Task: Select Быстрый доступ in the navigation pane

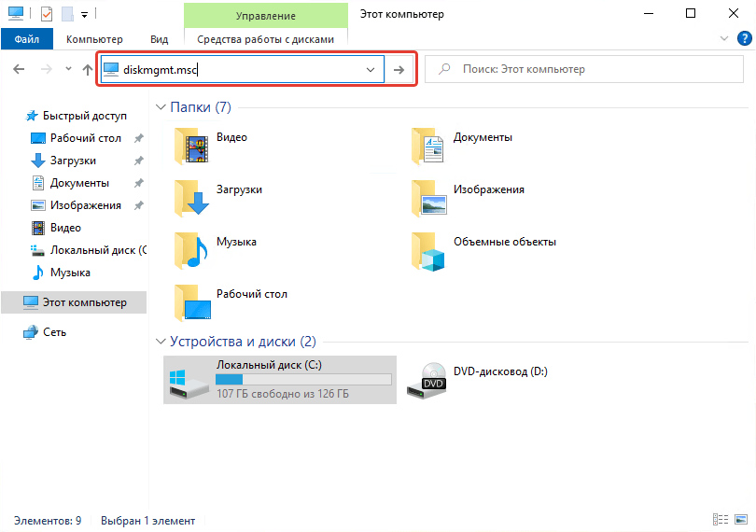Action: click(76, 116)
